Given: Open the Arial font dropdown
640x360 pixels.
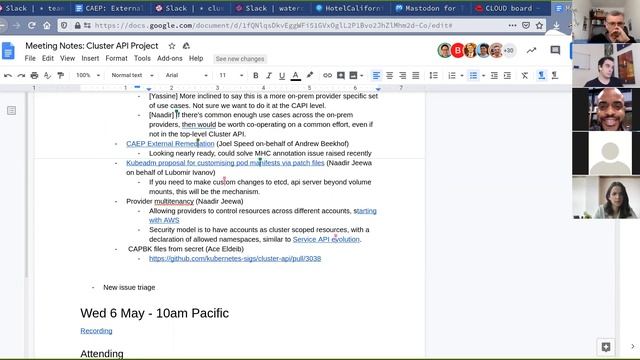Looking at the screenshot, I should tap(187, 76).
